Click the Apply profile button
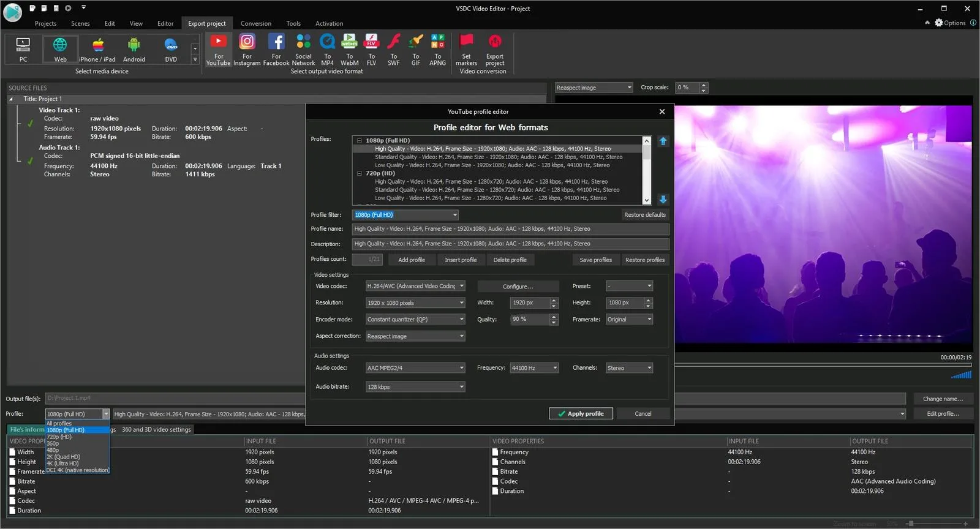Image resolution: width=980 pixels, height=529 pixels. (x=581, y=414)
